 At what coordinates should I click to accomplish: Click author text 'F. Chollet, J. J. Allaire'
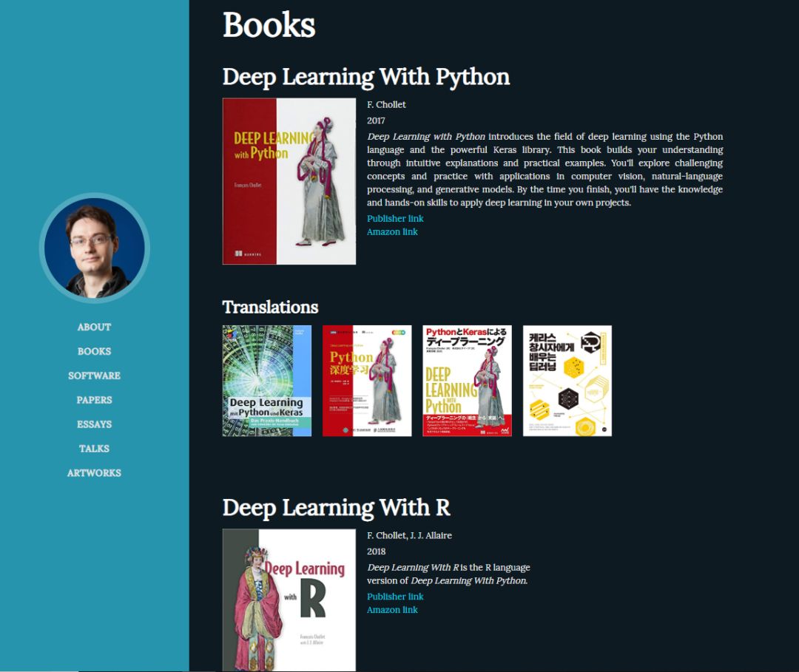pyautogui.click(x=409, y=535)
